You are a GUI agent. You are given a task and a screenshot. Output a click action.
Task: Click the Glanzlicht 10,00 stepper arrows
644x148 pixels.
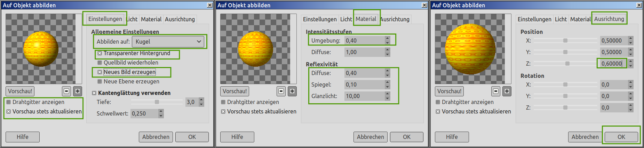[x=387, y=96]
